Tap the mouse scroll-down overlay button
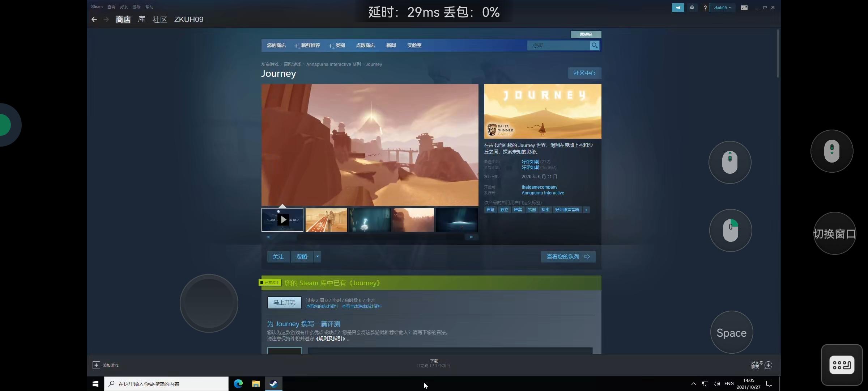This screenshot has height=391, width=868. (x=832, y=151)
